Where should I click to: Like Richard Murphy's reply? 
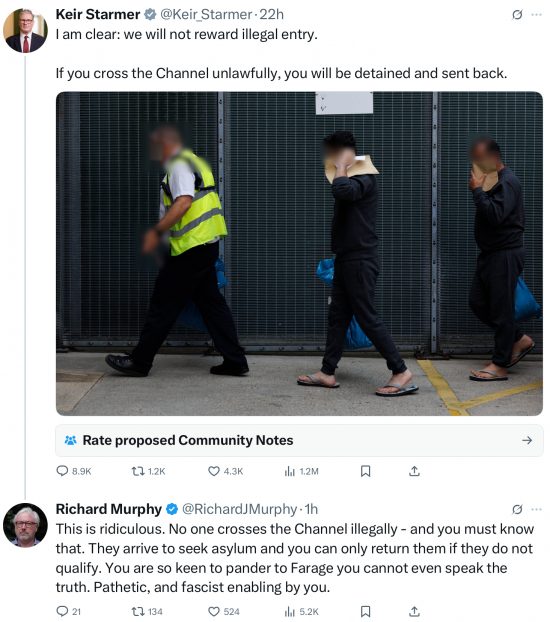(224, 611)
